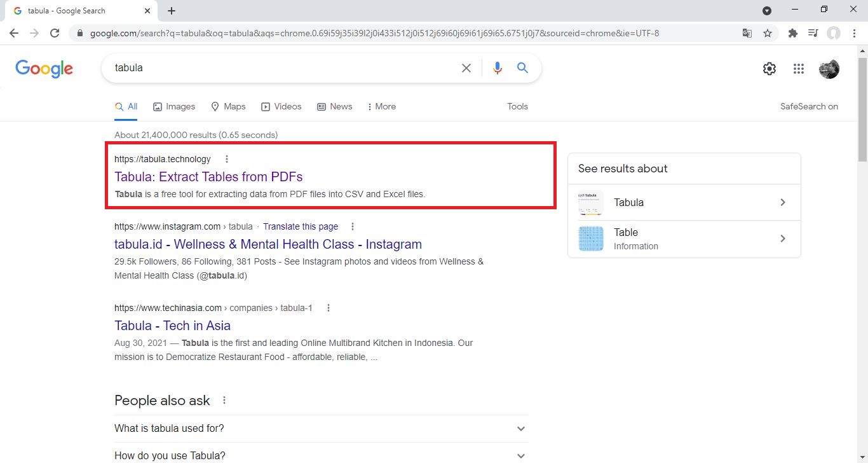Go forward one page
868x463 pixels.
tap(34, 33)
